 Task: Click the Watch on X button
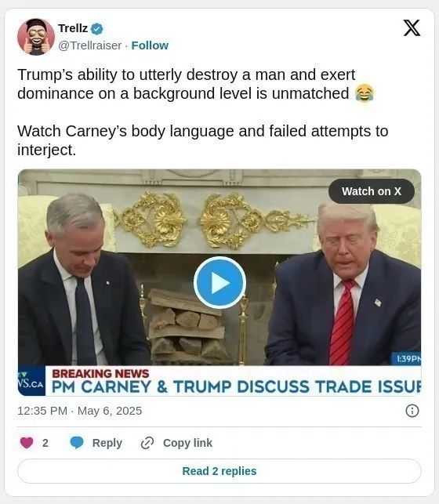(372, 191)
